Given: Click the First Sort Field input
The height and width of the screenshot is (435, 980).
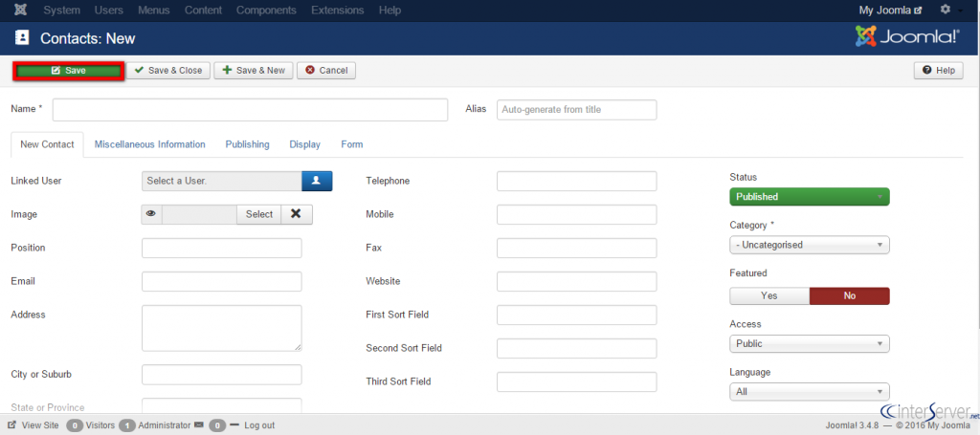Looking at the screenshot, I should (577, 315).
